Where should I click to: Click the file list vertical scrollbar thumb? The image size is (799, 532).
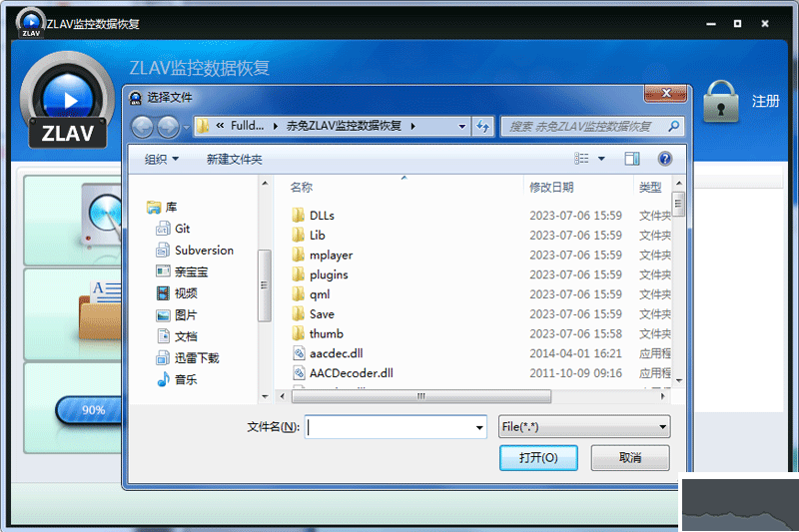point(678,205)
